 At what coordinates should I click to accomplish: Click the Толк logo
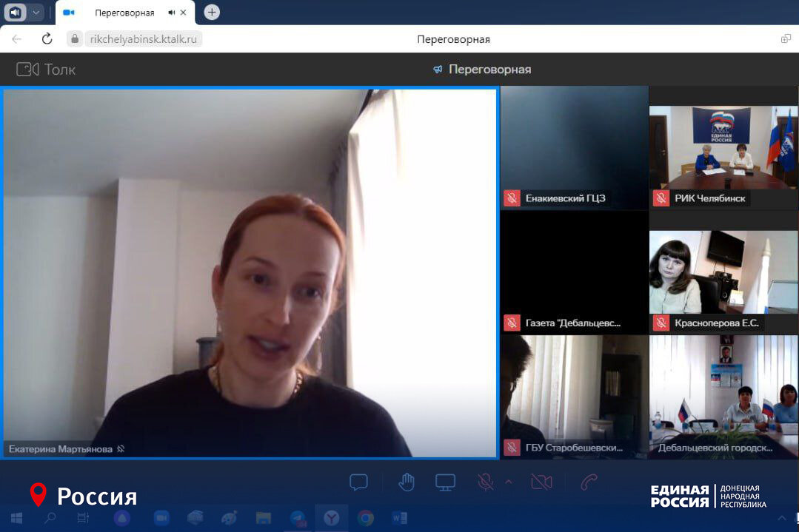46,70
